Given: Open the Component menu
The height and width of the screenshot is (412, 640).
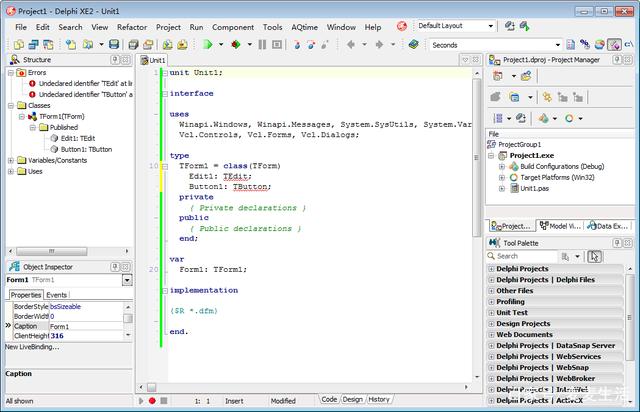Looking at the screenshot, I should [233, 27].
